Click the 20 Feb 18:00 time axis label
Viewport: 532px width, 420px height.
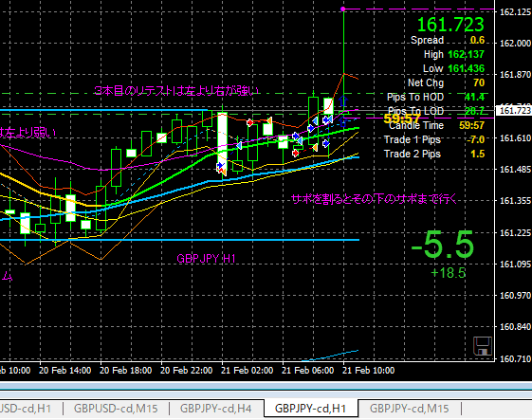(x=125, y=371)
